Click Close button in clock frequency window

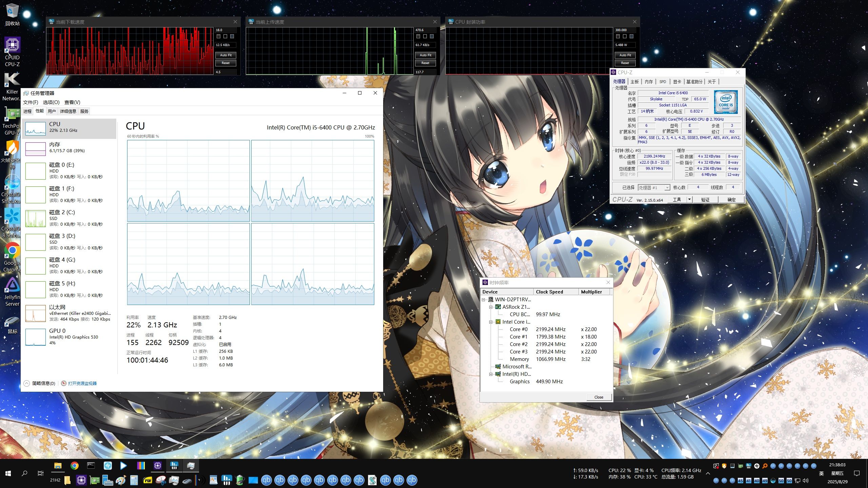pos(598,397)
